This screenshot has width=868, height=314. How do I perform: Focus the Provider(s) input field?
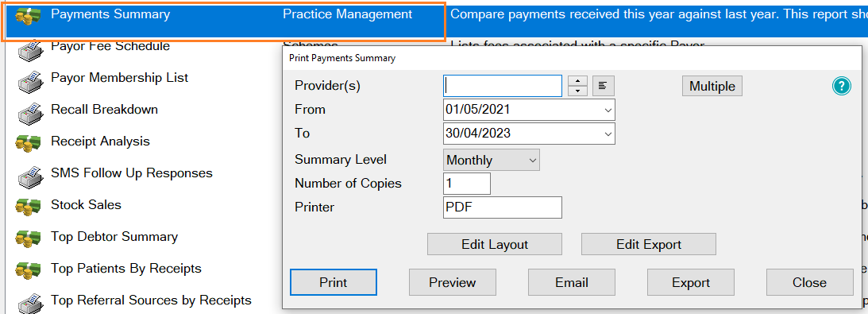coord(503,86)
